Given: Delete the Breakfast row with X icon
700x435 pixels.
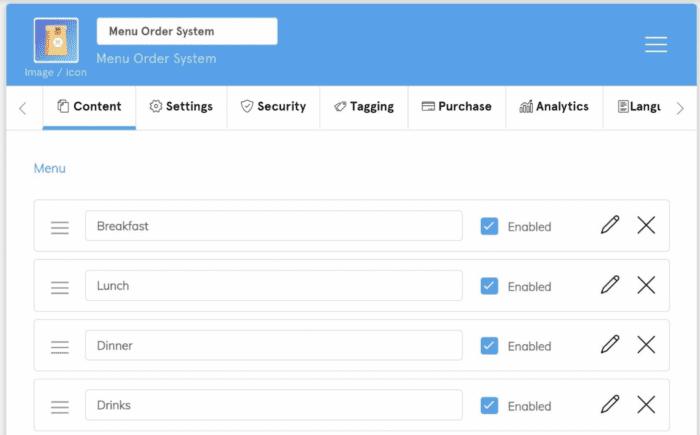Looking at the screenshot, I should (x=646, y=225).
